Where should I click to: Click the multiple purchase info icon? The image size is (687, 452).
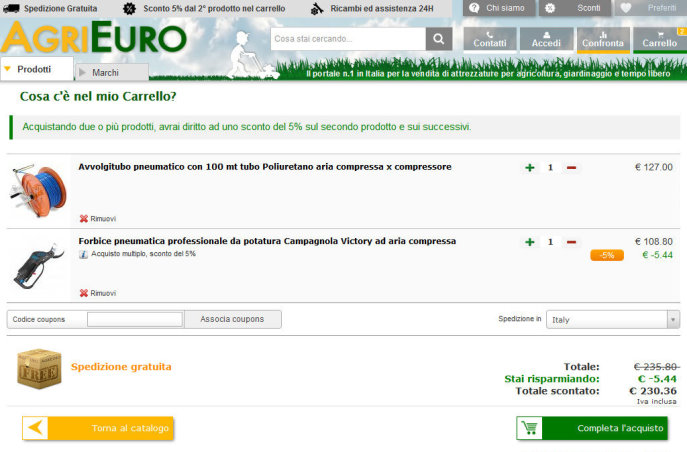84,254
